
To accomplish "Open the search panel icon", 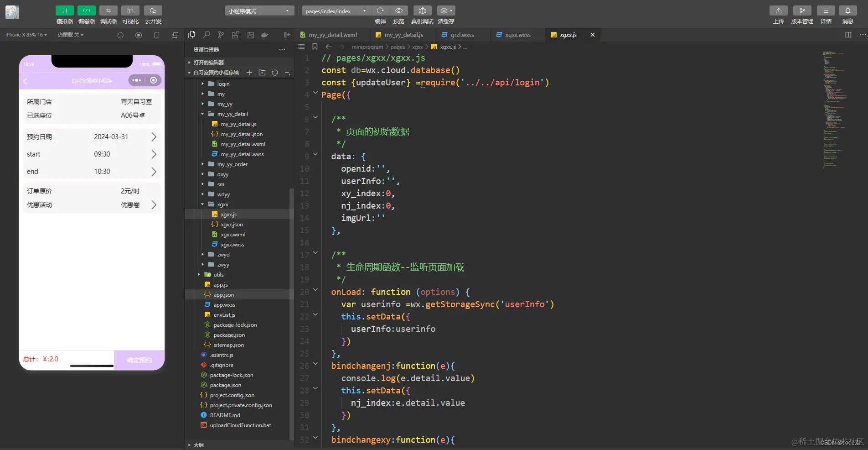I will click(207, 35).
